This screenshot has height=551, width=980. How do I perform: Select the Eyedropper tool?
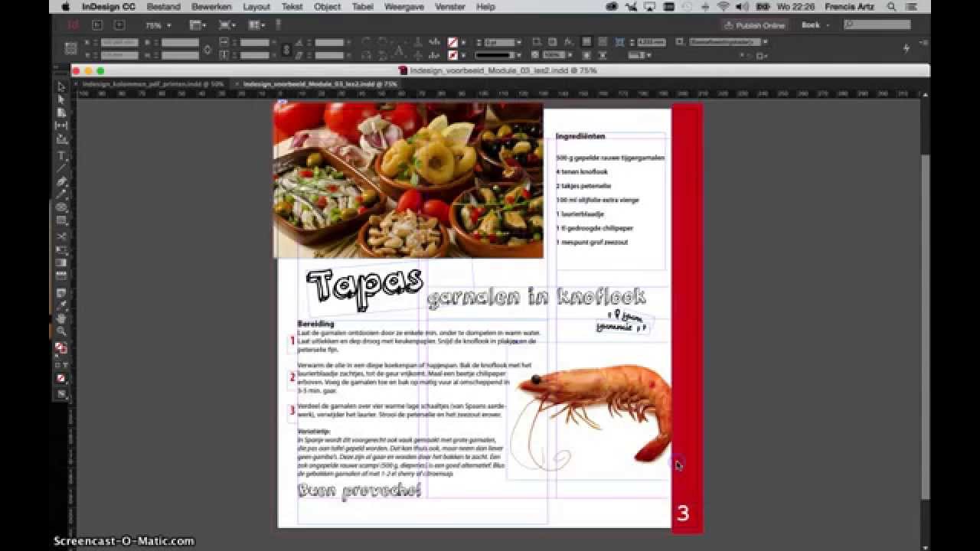click(x=61, y=305)
